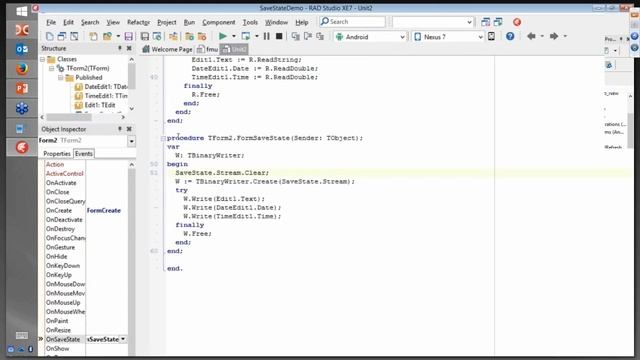Click the purple Save icon
Image resolution: width=640 pixels, height=360 pixels.
coord(129,37)
